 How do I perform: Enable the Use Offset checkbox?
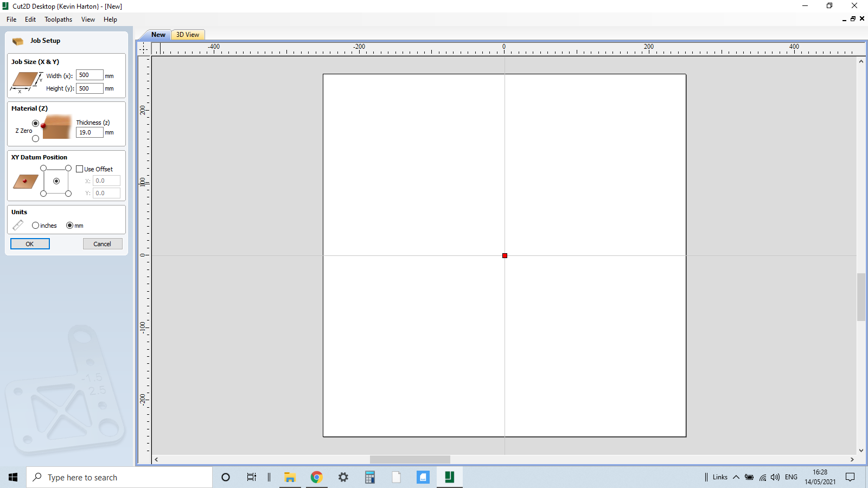79,169
